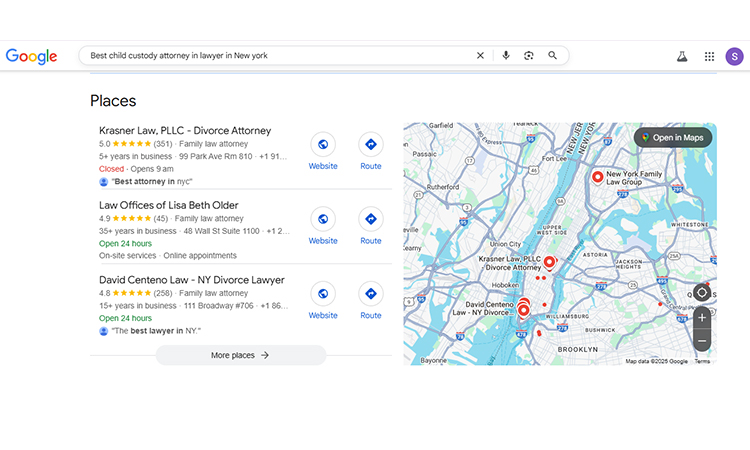The height and width of the screenshot is (450, 750).
Task: Start voice search with microphone icon
Action: tap(506, 56)
